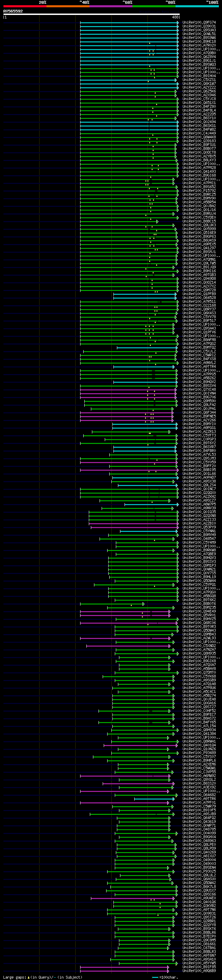Image resolution: width=222 pixels, height=980 pixels.
Task: Select the UniRef100_A0PAD7 label
Action: pyautogui.click(x=199, y=477)
